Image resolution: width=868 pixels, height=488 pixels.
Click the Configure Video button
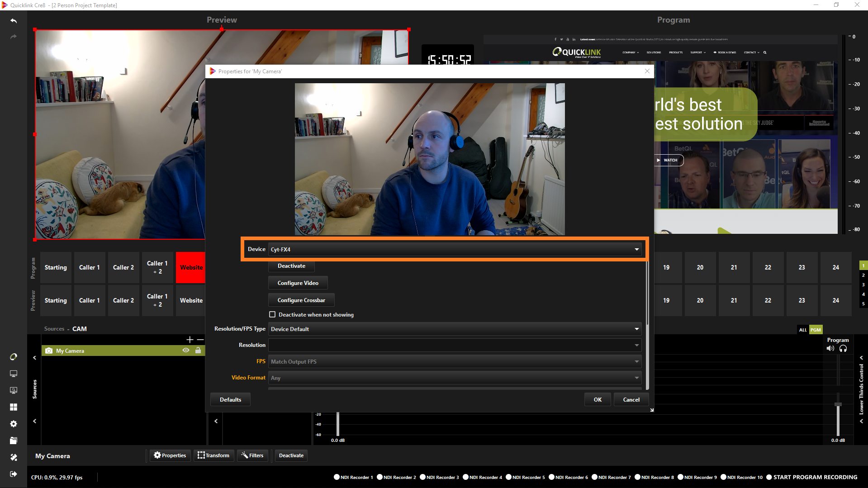pyautogui.click(x=298, y=283)
